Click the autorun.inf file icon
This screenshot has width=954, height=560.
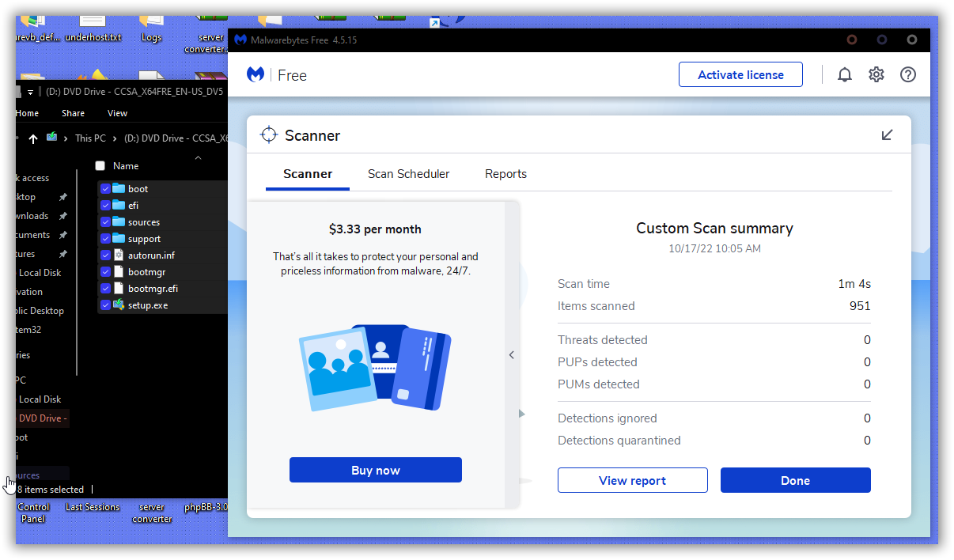(x=119, y=255)
